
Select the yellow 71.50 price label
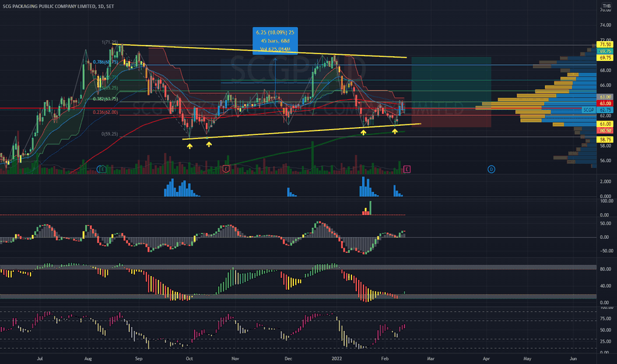point(605,45)
